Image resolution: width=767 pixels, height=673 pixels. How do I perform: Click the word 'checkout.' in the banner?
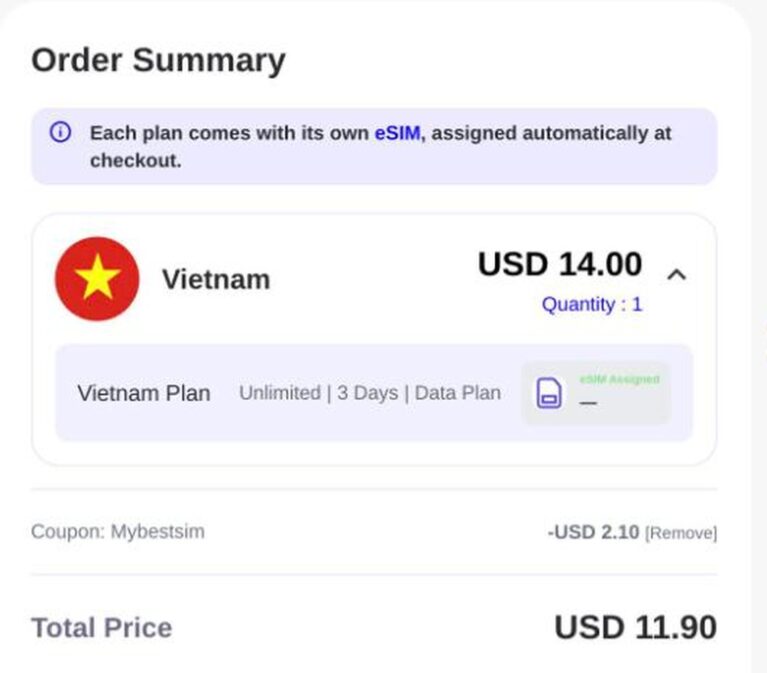pyautogui.click(x=135, y=160)
